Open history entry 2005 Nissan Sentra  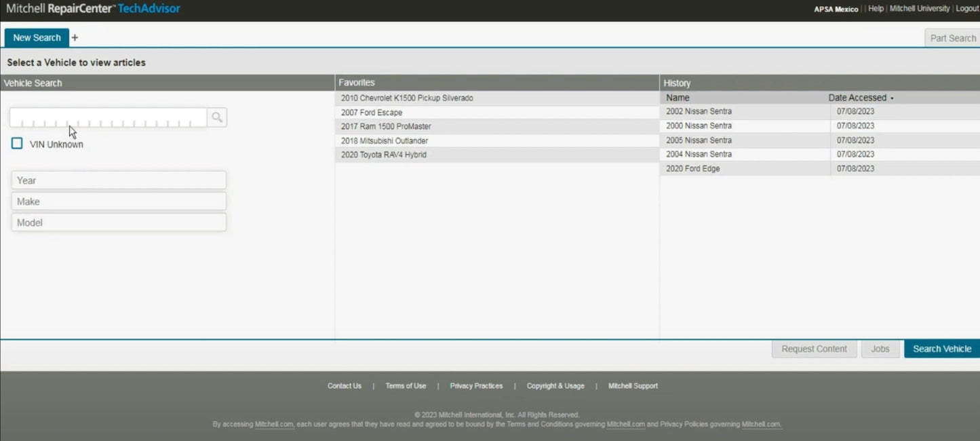(820, 140)
